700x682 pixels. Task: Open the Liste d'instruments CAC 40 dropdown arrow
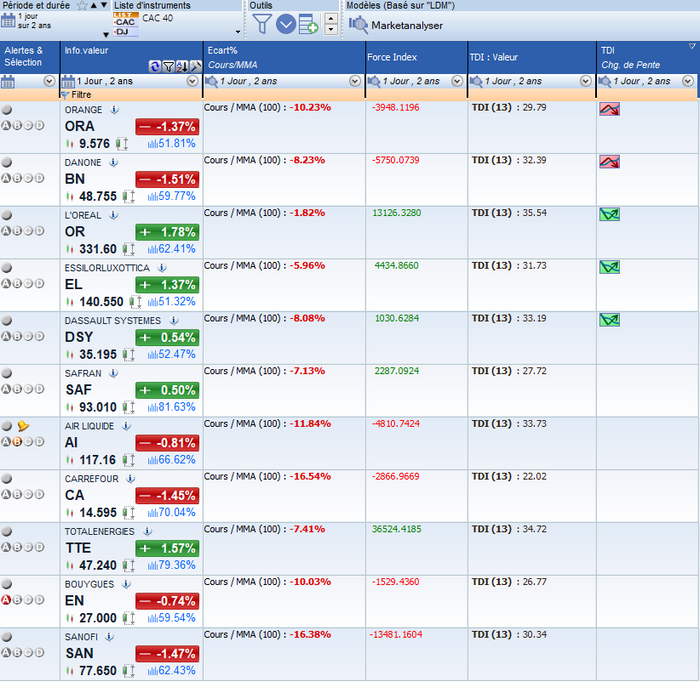[238, 32]
